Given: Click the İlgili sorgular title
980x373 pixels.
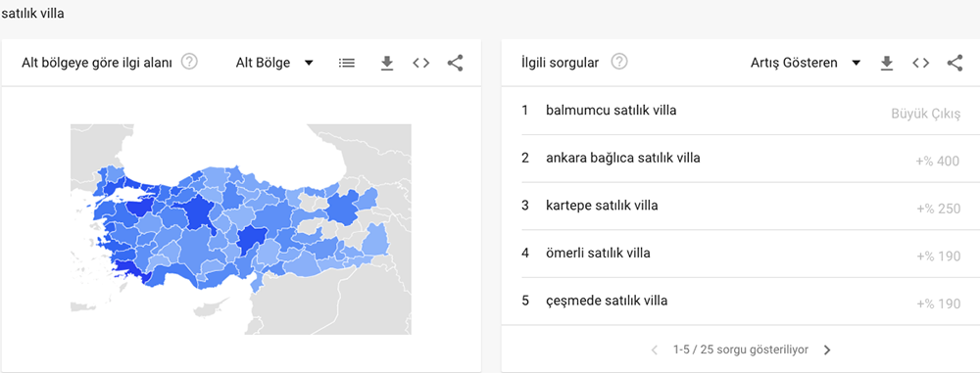Looking at the screenshot, I should pyautogui.click(x=560, y=63).
